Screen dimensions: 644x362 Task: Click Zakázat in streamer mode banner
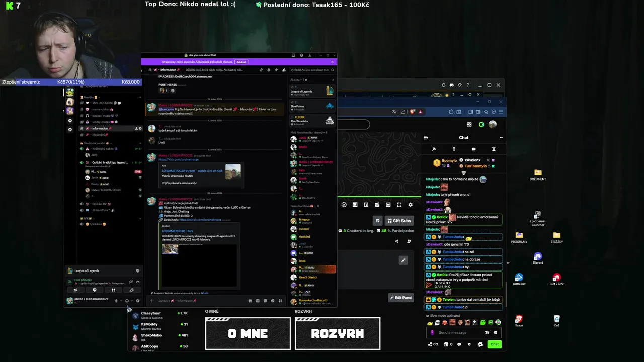click(242, 62)
